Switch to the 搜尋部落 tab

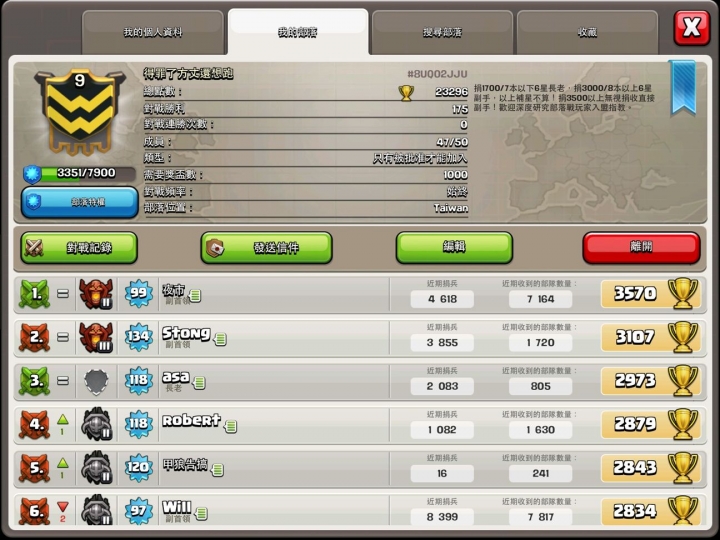tap(442, 33)
